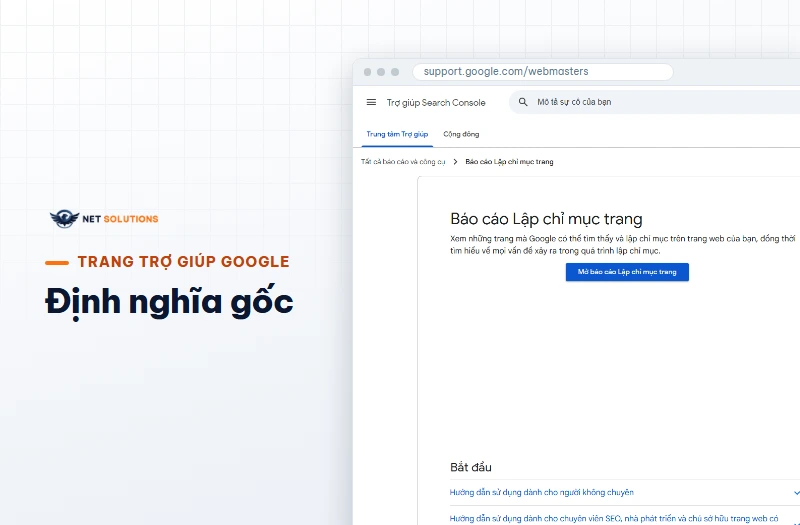Click the middle gray window control dot
The width and height of the screenshot is (800, 525).
tap(381, 72)
